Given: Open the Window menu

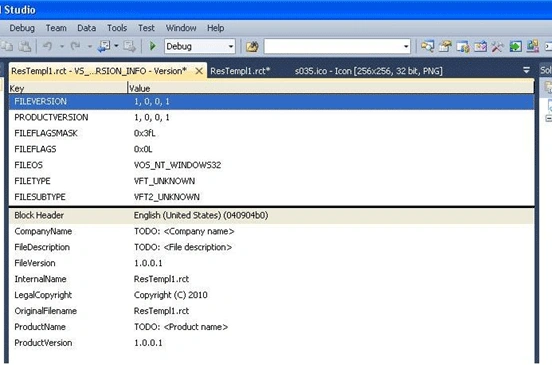Looking at the screenshot, I should pyautogui.click(x=181, y=28).
